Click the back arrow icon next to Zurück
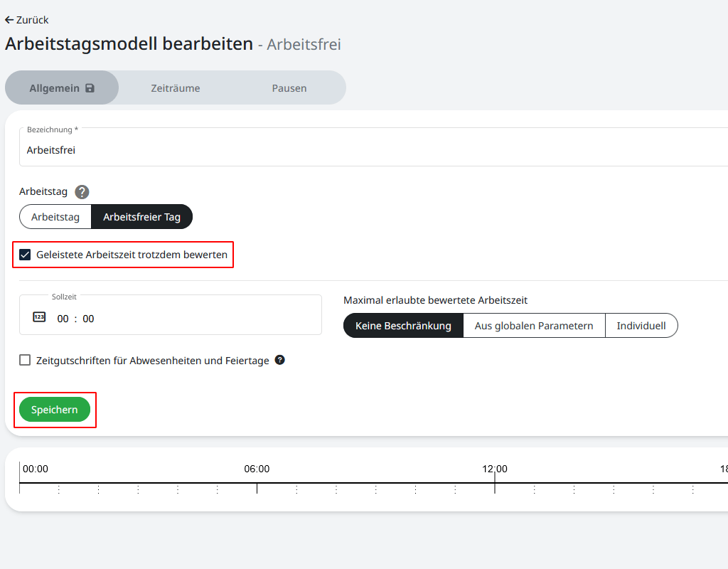The height and width of the screenshot is (569, 728). [9, 20]
